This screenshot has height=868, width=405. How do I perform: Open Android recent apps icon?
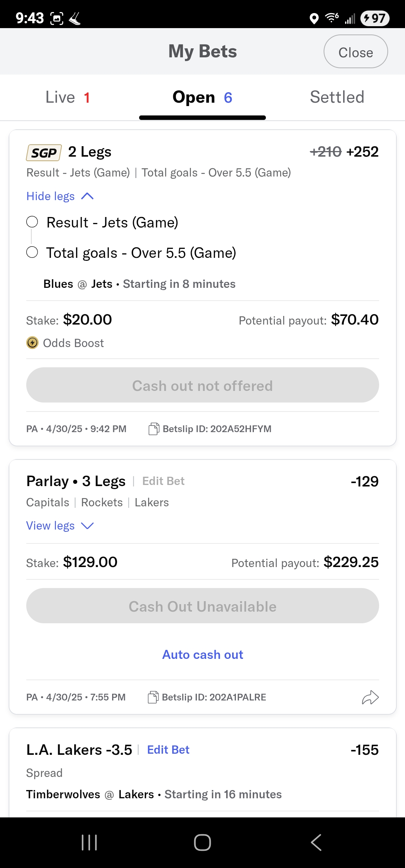89,843
